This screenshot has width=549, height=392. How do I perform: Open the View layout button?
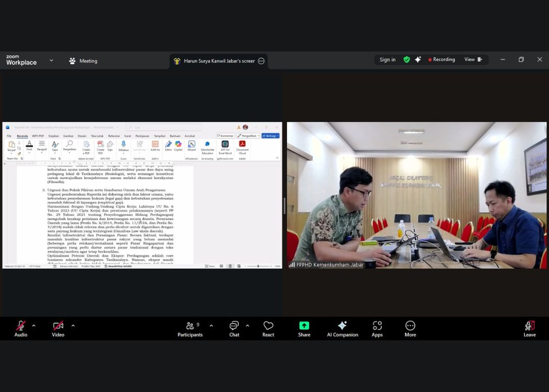coord(473,60)
